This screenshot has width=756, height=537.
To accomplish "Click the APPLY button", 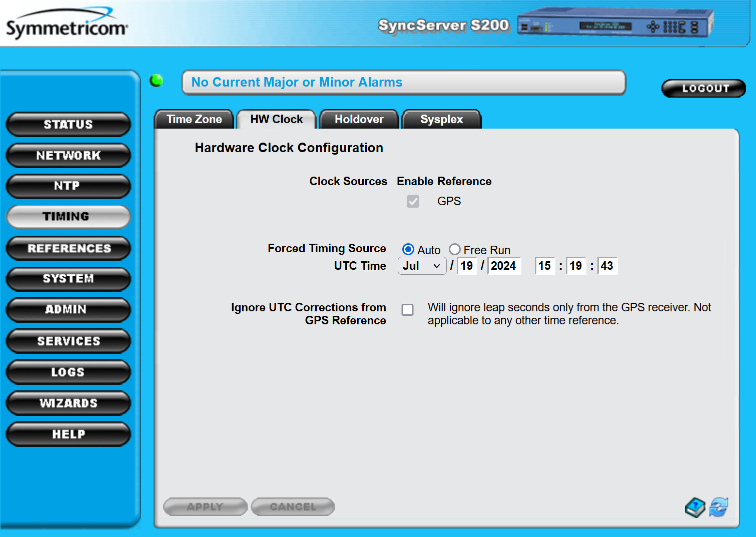I will coord(205,506).
